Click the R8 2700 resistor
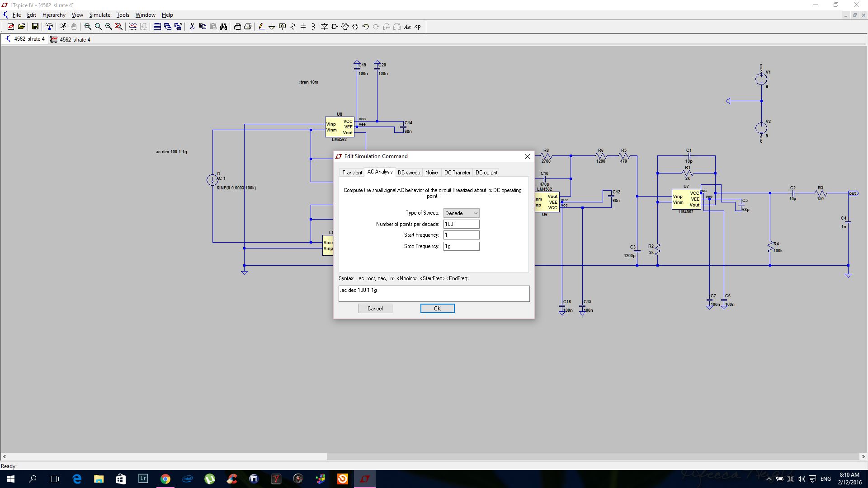 pos(546,156)
